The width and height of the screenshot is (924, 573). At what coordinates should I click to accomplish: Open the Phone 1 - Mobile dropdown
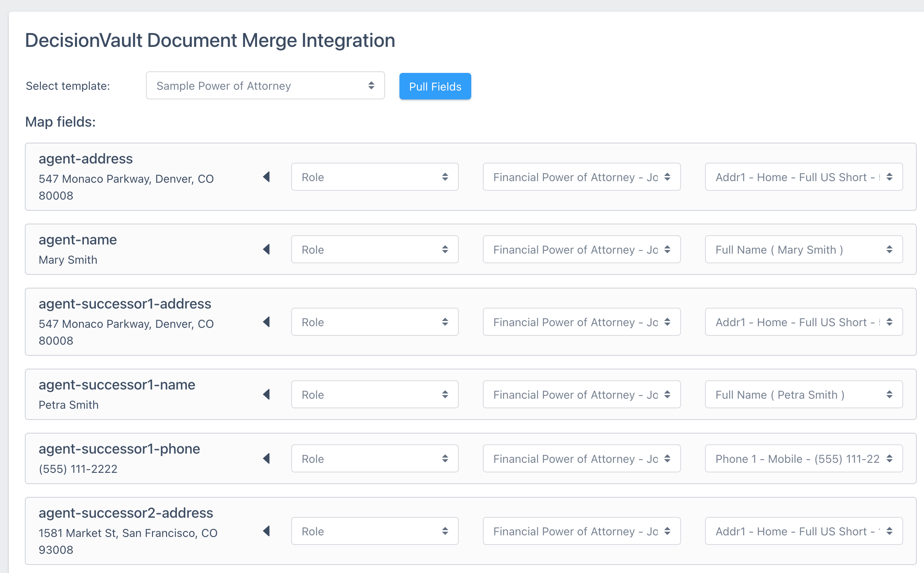803,458
